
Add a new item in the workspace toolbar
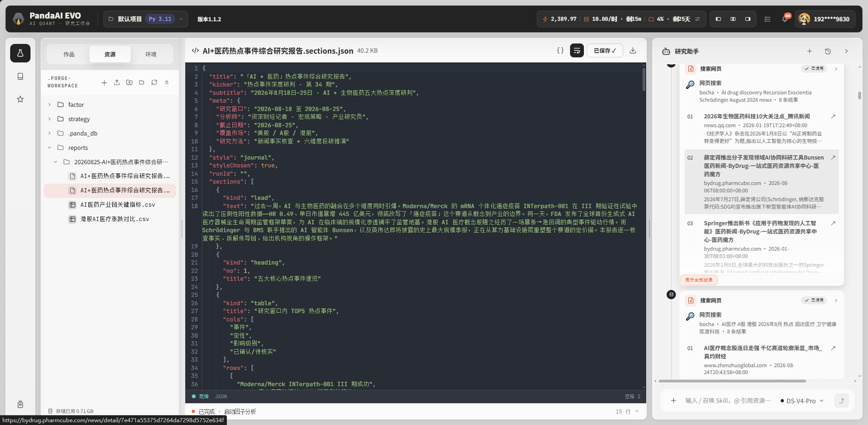pyautogui.click(x=104, y=82)
